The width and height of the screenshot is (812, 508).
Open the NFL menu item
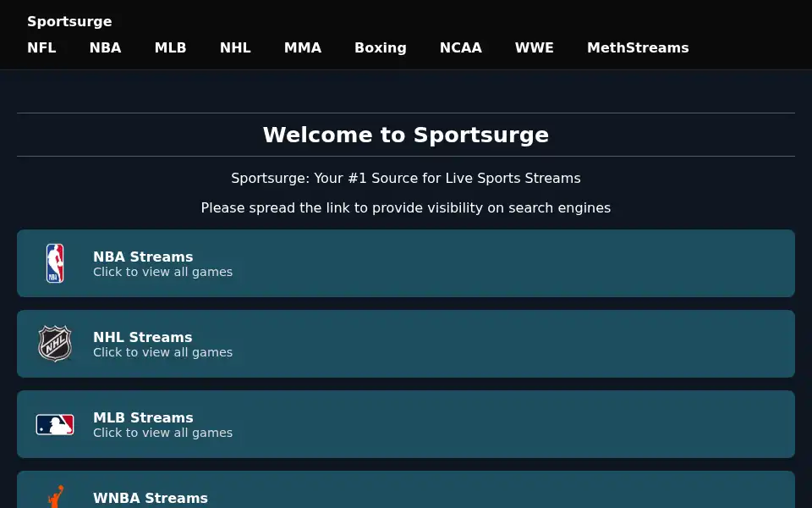pyautogui.click(x=41, y=47)
